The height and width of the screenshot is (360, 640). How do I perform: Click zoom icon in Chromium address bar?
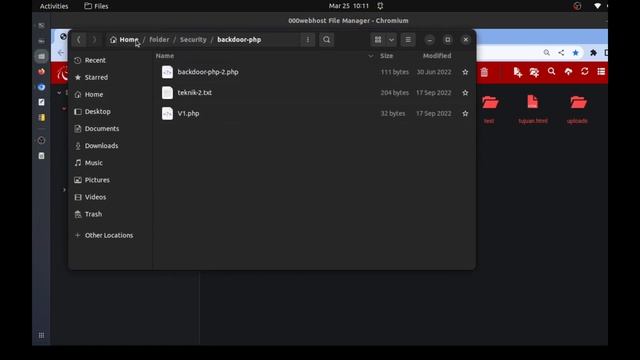pos(547,53)
